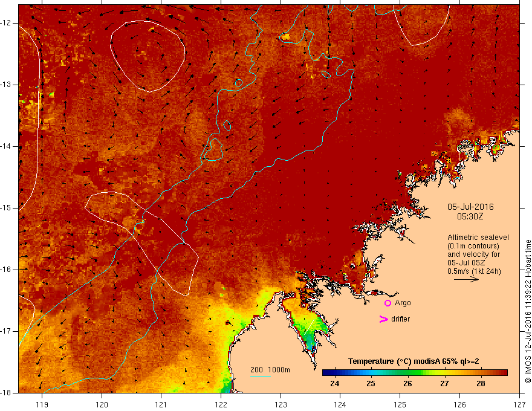Click the colorbar value '26'
The image size is (532, 411).
(407, 384)
